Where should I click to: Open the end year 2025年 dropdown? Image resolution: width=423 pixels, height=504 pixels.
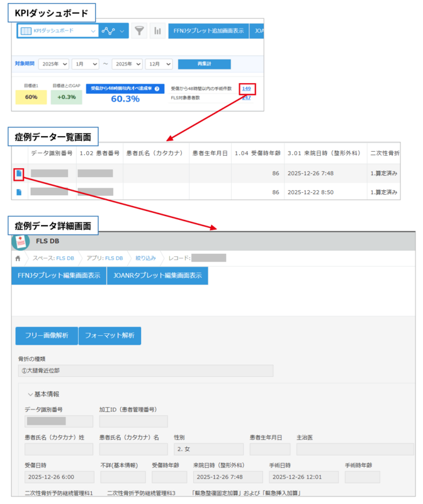click(127, 64)
